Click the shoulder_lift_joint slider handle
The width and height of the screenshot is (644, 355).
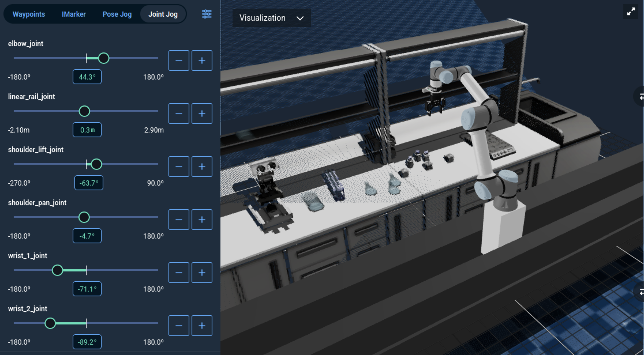(x=96, y=164)
